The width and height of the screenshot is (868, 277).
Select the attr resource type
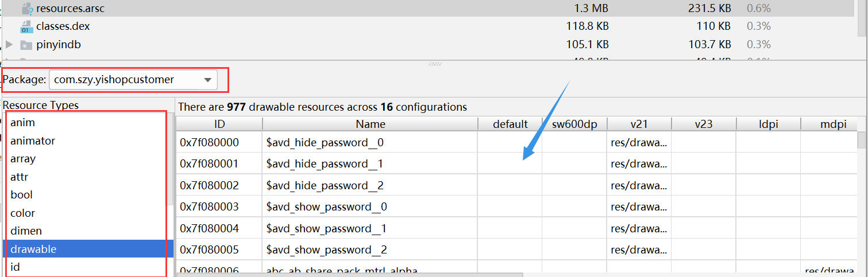click(87, 177)
